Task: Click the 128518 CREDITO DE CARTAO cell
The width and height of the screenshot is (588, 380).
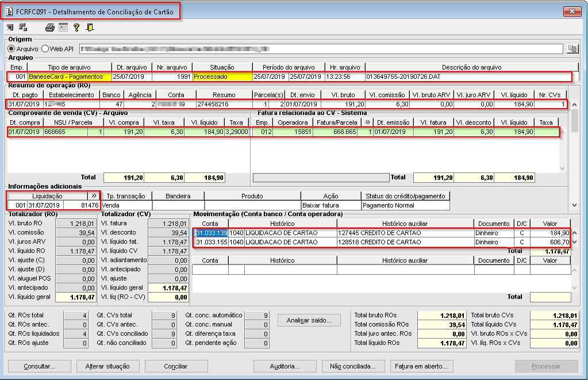Action: click(405, 243)
